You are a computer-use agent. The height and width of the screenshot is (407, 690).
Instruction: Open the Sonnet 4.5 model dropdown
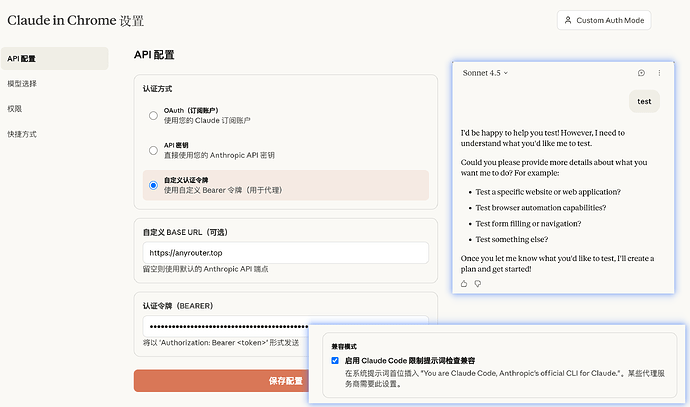tap(485, 73)
